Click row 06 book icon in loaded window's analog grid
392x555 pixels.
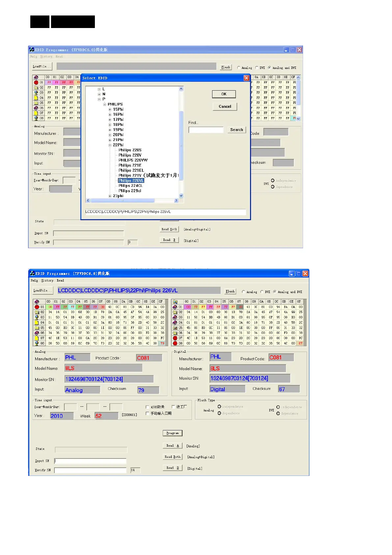37,333
